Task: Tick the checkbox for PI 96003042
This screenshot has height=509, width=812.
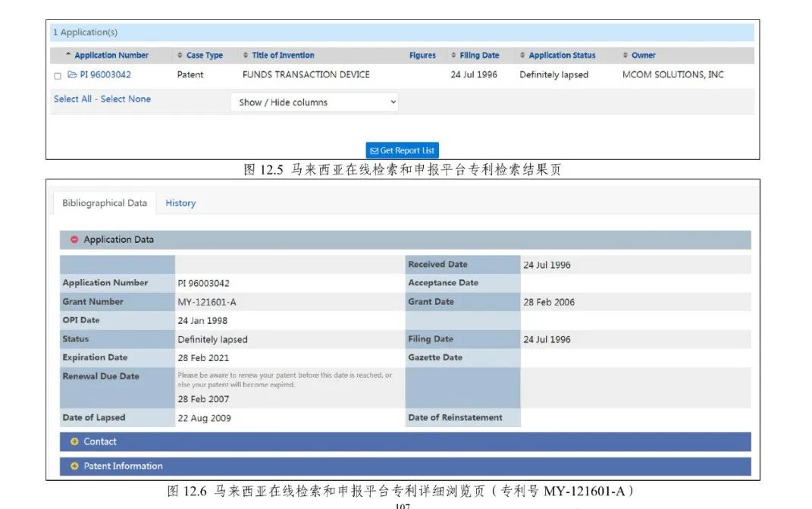Action: [x=58, y=76]
